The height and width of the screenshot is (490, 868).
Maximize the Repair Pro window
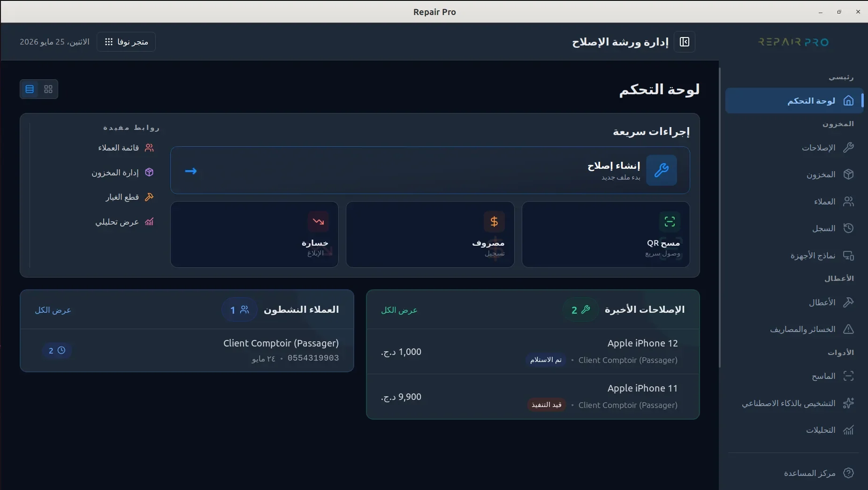pyautogui.click(x=839, y=12)
